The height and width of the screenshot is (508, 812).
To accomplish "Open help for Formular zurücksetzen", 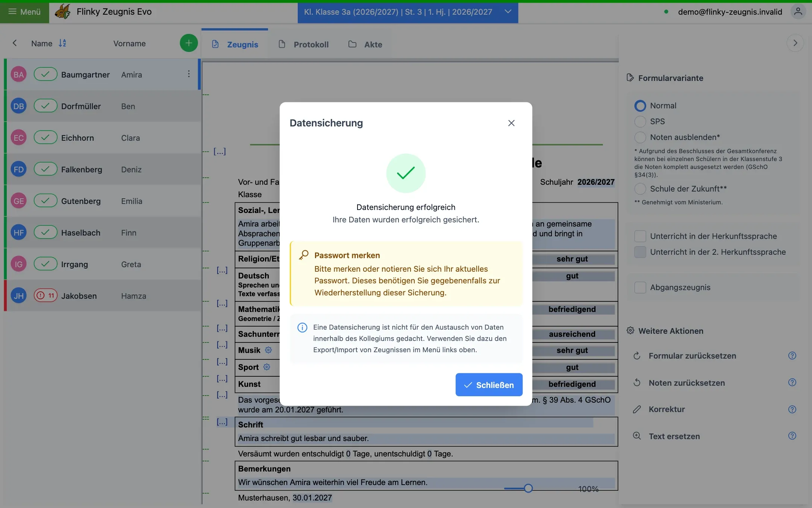I will [792, 356].
